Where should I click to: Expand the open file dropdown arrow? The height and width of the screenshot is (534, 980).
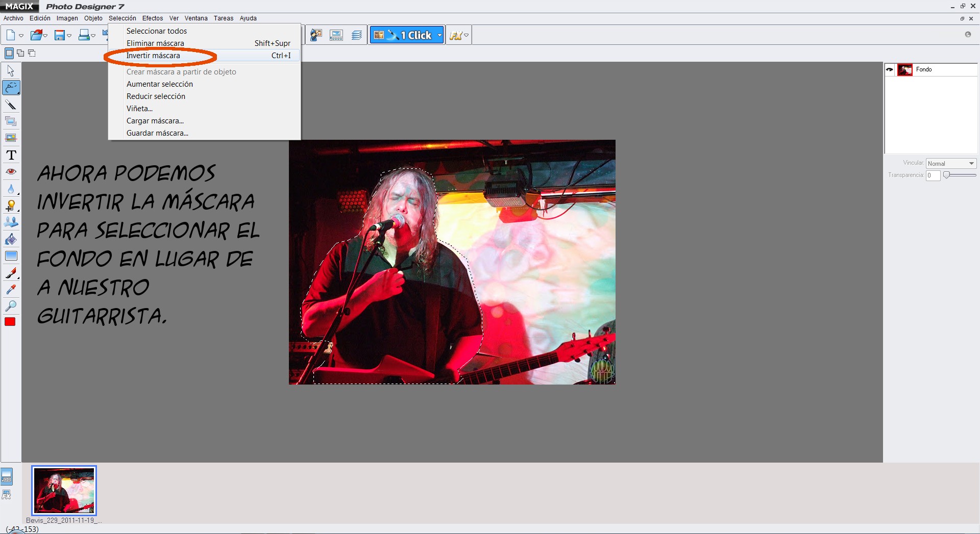click(x=45, y=36)
